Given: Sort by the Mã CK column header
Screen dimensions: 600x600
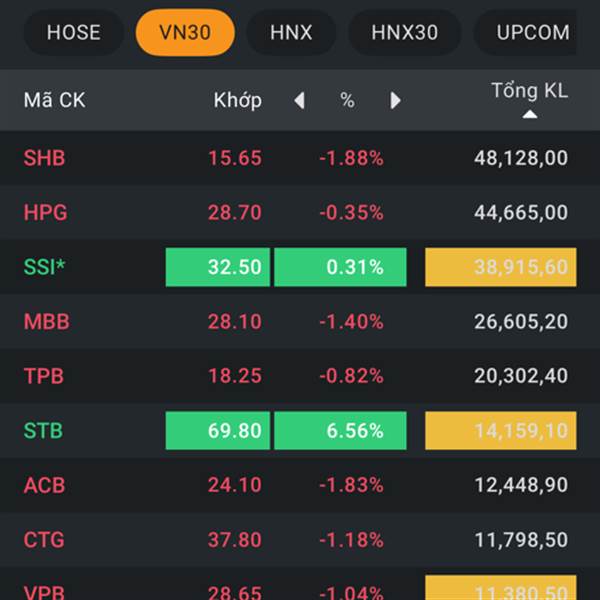Looking at the screenshot, I should coord(54,100).
